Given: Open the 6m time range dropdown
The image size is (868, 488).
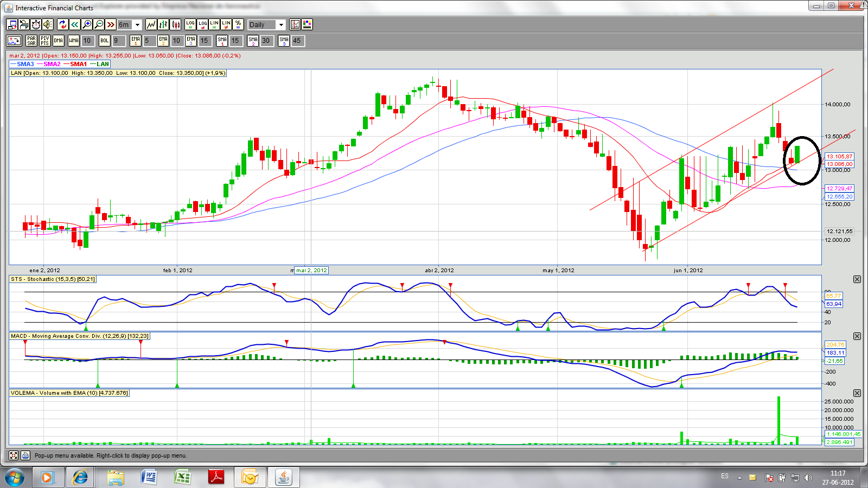Looking at the screenshot, I should click(137, 25).
